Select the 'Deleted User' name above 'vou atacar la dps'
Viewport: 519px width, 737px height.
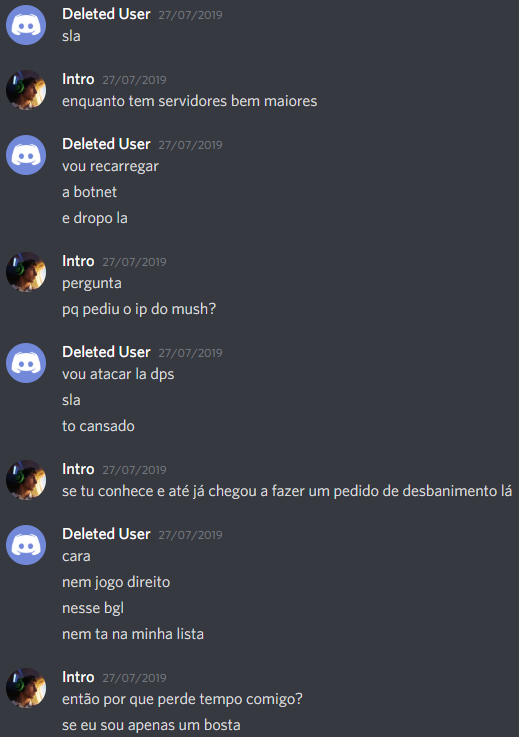coord(106,352)
